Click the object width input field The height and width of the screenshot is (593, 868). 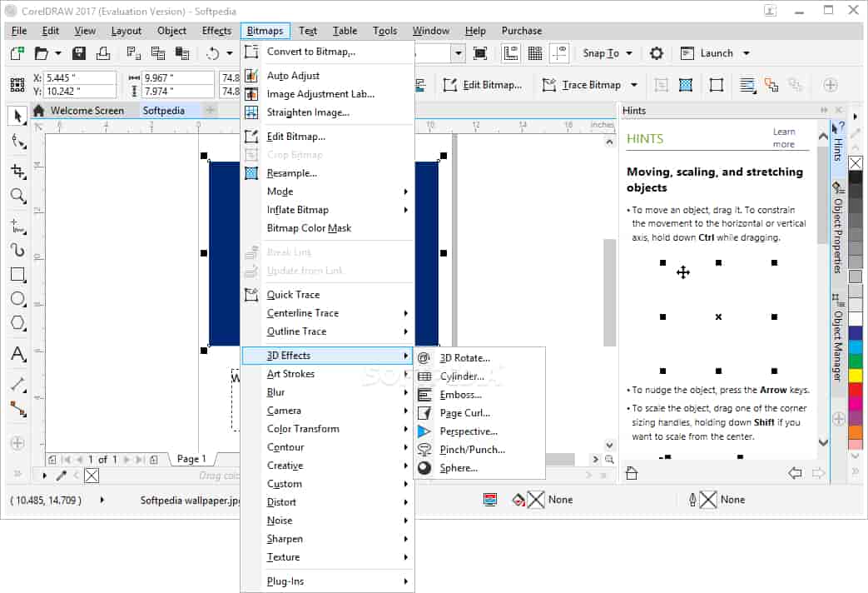pyautogui.click(x=178, y=77)
